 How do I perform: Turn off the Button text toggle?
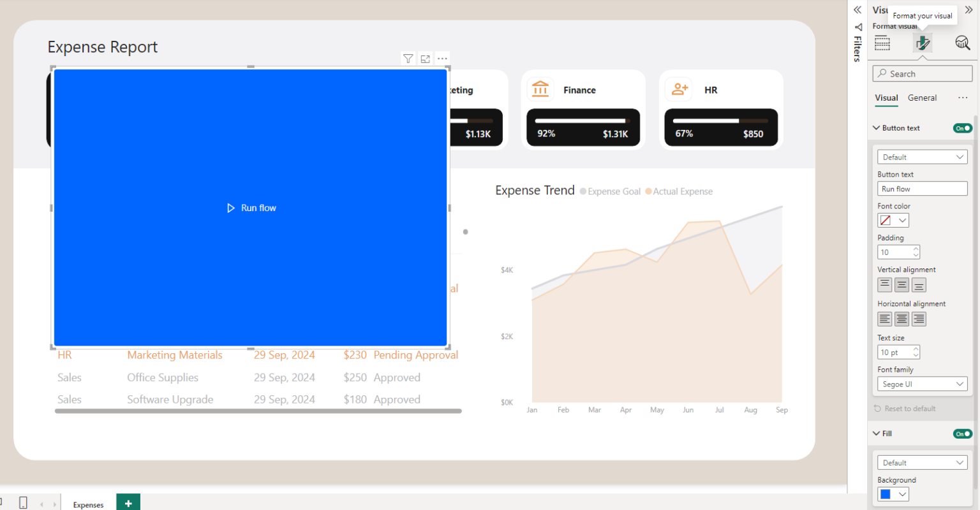962,127
